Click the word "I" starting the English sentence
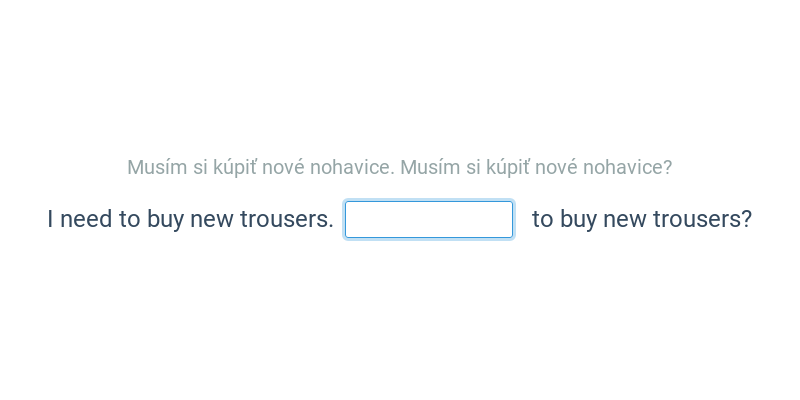The image size is (800, 400). [x=50, y=219]
